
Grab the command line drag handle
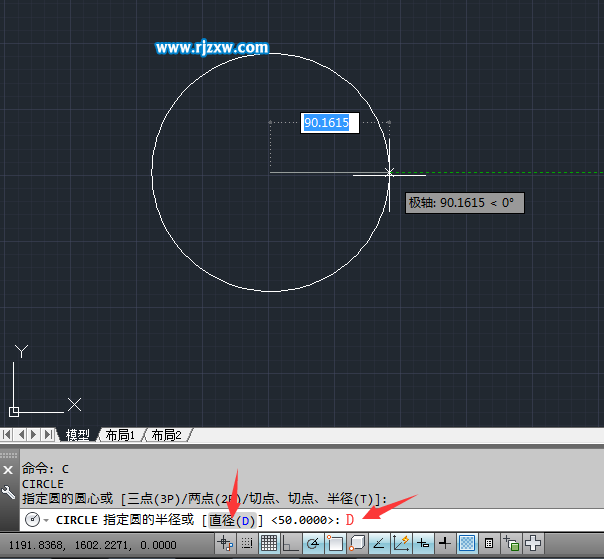9,455
